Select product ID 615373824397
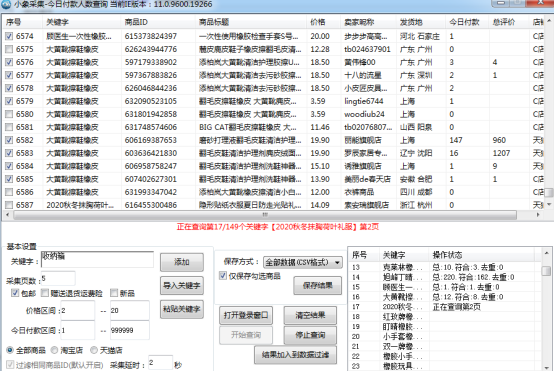554x371 pixels. 151,36
